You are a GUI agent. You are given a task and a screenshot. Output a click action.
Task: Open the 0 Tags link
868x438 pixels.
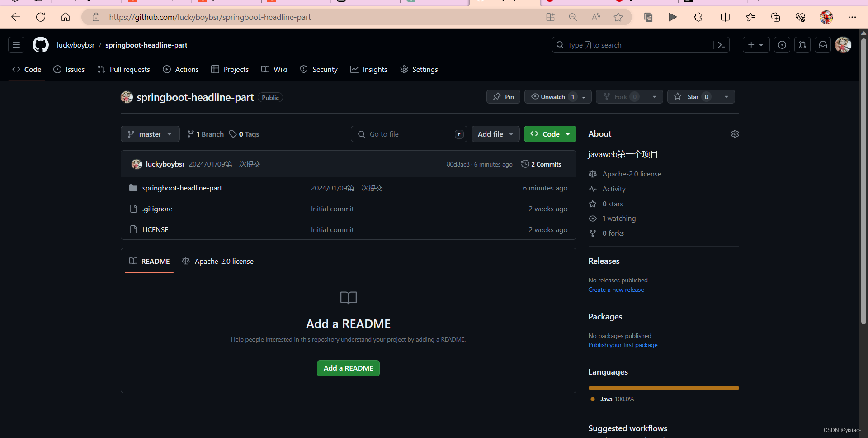tap(244, 134)
